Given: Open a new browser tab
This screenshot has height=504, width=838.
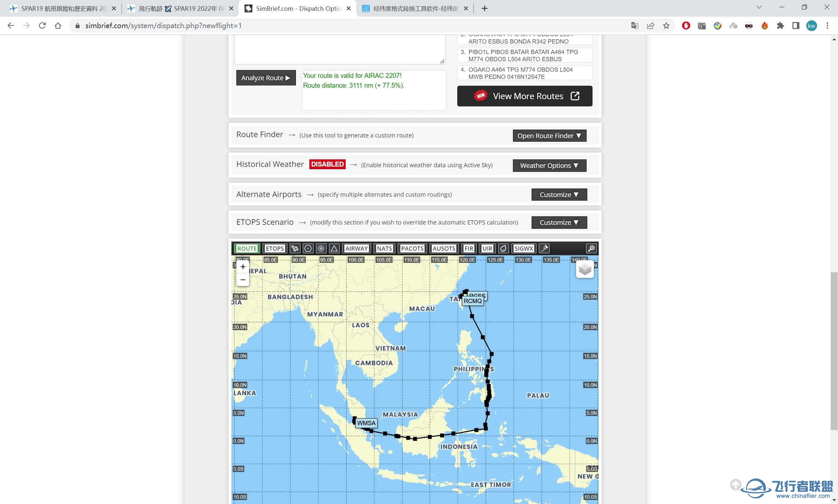Looking at the screenshot, I should point(484,9).
